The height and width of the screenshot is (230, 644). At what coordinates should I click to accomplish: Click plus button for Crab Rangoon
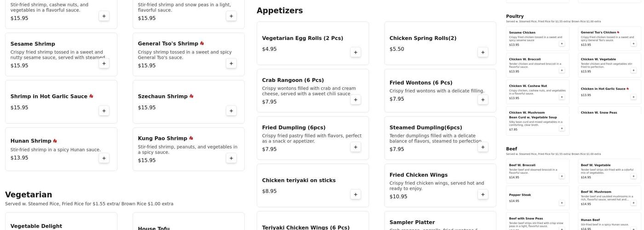pyautogui.click(x=356, y=100)
